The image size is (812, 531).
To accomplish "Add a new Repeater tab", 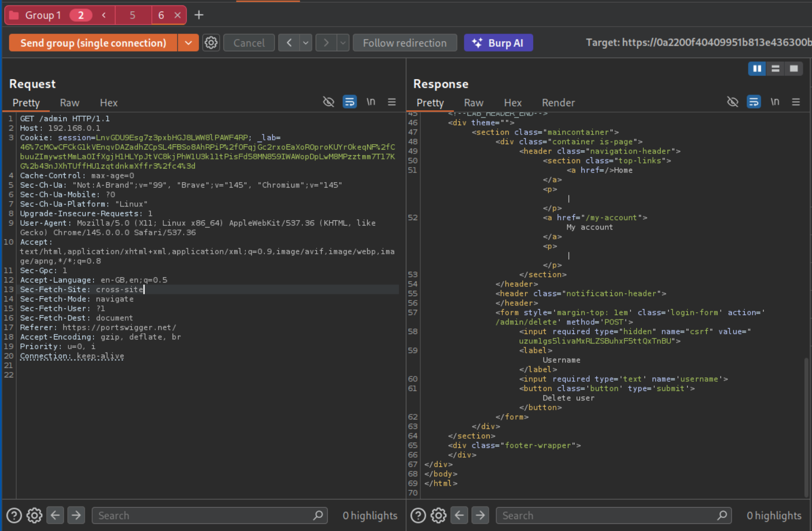I will (x=199, y=15).
